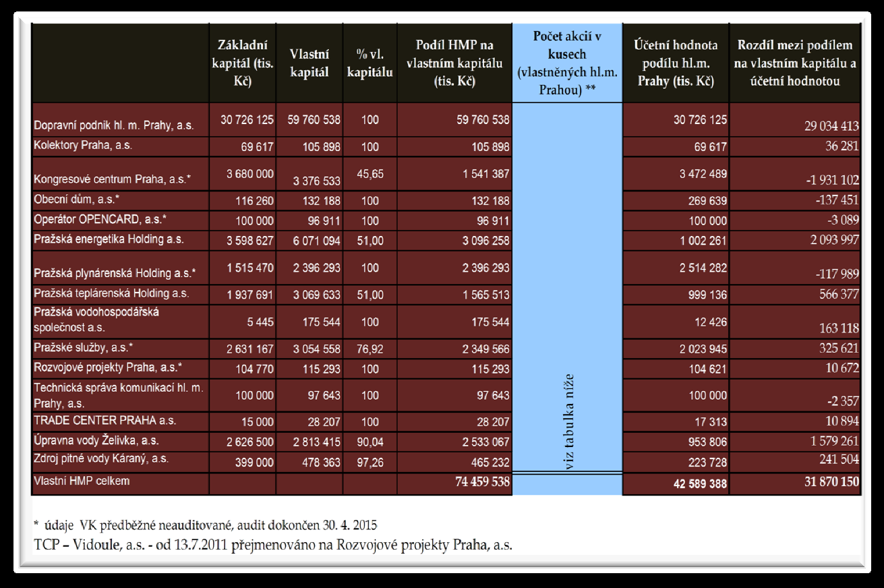The height and width of the screenshot is (588, 884).
Task: Click the '% vl. kapitálu' column header
Action: point(370,65)
